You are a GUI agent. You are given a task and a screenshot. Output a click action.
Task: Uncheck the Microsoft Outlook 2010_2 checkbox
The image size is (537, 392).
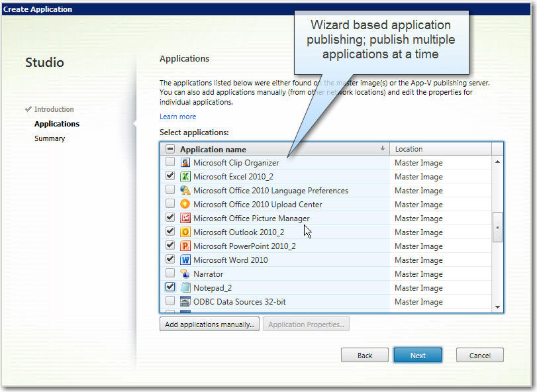point(170,231)
